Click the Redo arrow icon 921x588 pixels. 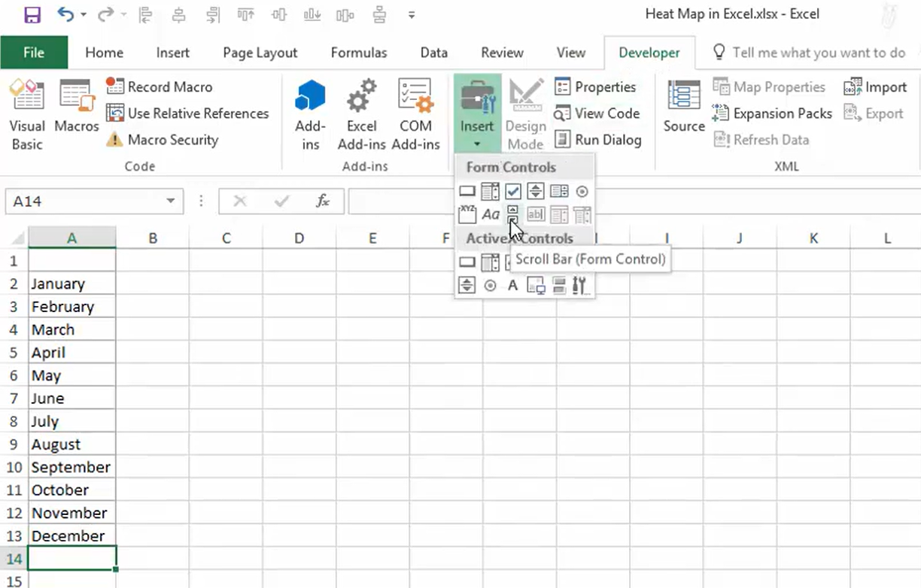[x=105, y=14]
